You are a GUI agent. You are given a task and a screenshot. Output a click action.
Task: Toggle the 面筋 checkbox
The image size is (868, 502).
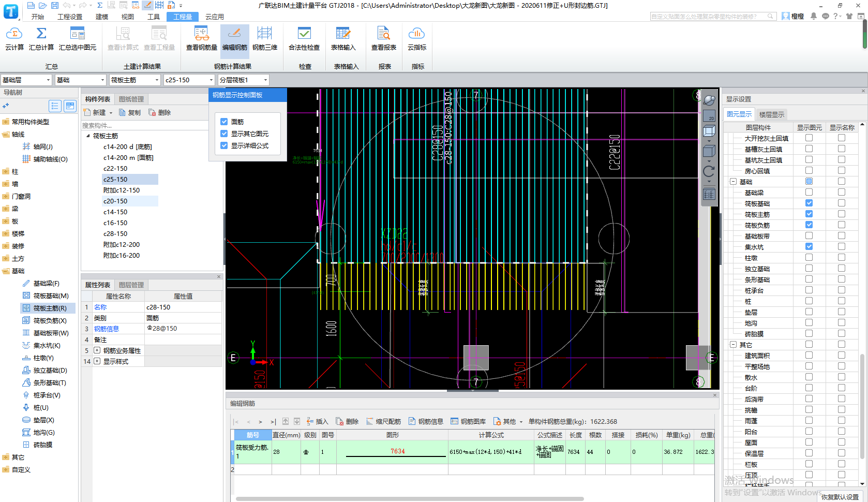(x=224, y=122)
